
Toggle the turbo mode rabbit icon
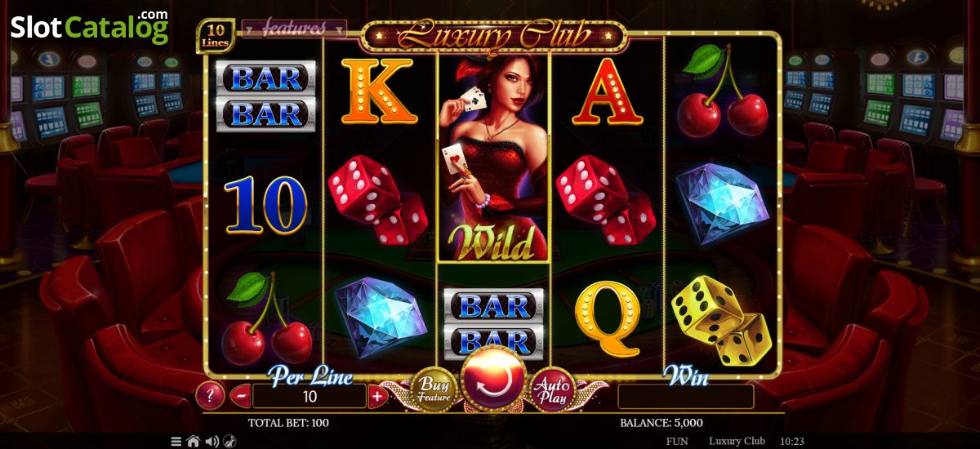click(229, 442)
